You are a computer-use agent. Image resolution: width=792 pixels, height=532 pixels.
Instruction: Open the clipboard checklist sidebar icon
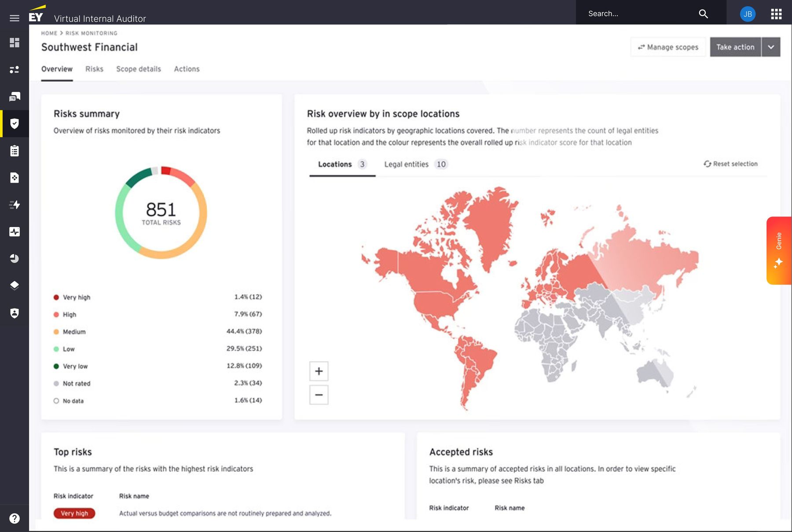click(15, 151)
